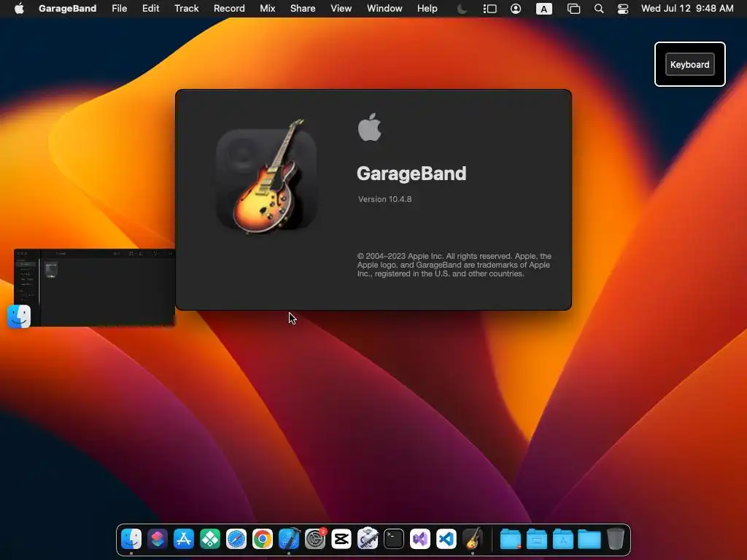Open the Trash in the Dock

tap(616, 539)
